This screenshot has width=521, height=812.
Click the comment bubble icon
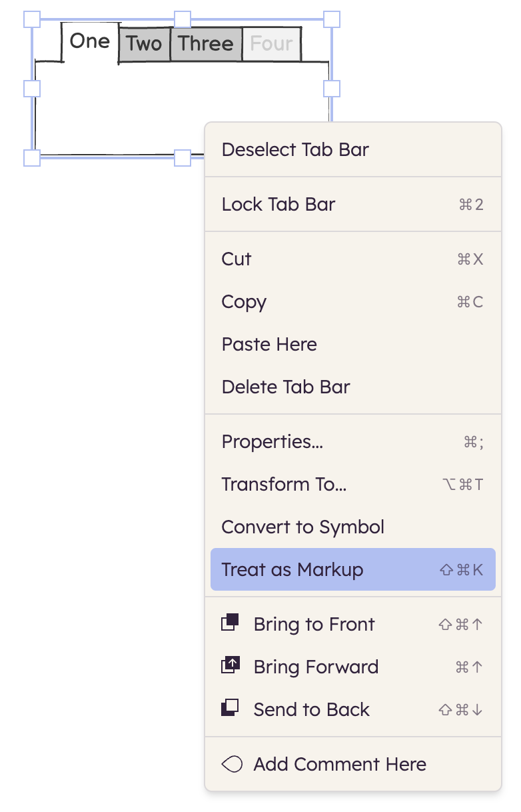(x=231, y=764)
